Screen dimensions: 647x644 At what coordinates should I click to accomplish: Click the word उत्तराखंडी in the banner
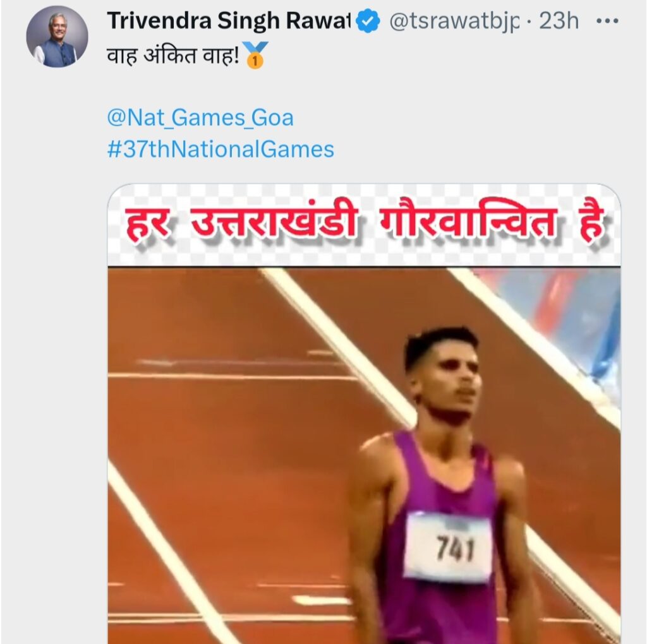tap(273, 224)
